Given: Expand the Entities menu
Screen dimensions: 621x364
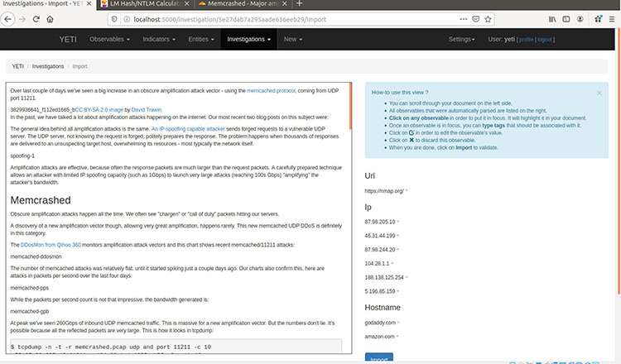Looking at the screenshot, I should pyautogui.click(x=201, y=39).
